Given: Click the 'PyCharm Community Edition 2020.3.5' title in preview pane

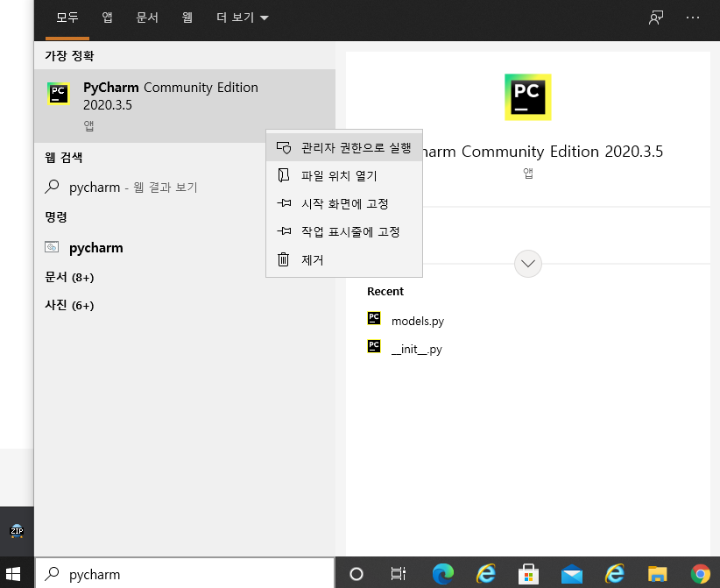Looking at the screenshot, I should pos(543,152).
